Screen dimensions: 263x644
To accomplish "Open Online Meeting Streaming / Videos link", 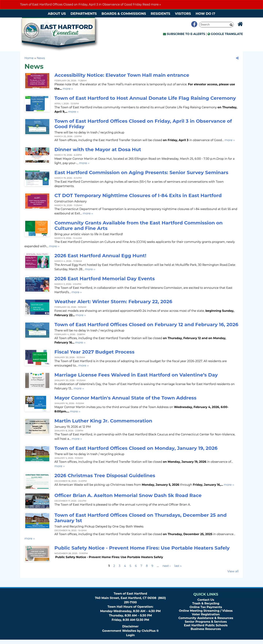I will [x=206, y=611].
